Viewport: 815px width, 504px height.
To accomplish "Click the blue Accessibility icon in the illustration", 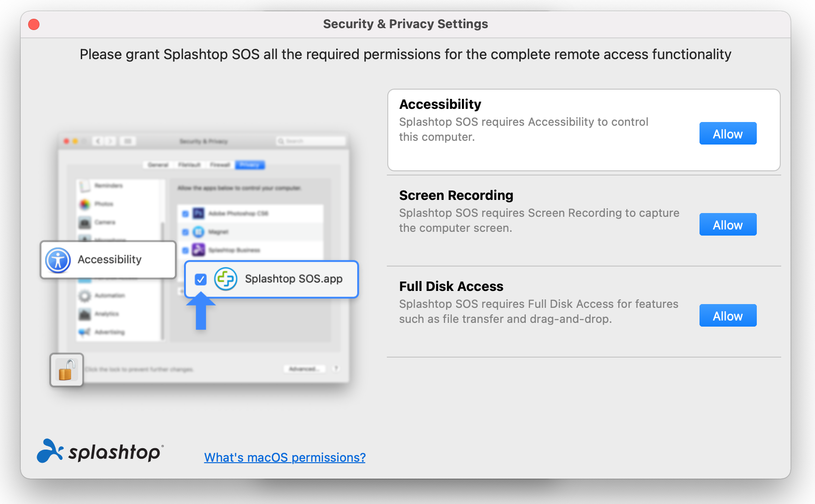I will [58, 260].
